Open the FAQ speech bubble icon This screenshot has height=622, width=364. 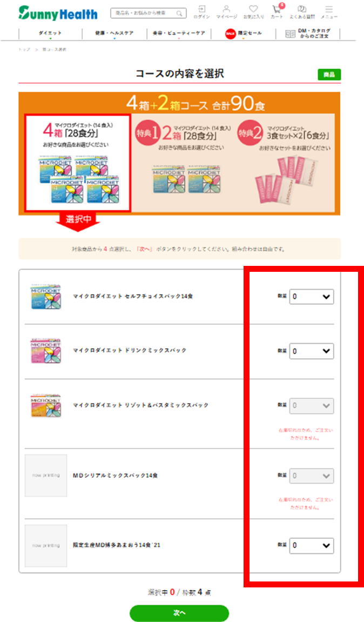pyautogui.click(x=302, y=12)
